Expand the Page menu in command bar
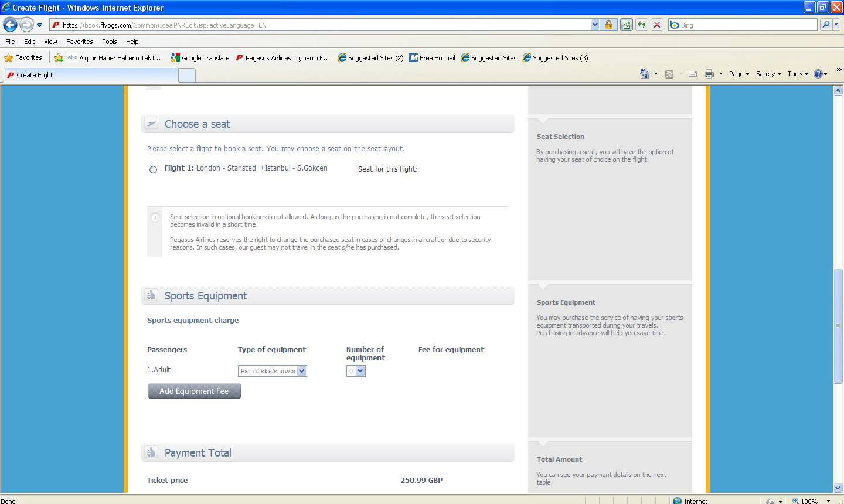 pyautogui.click(x=738, y=74)
